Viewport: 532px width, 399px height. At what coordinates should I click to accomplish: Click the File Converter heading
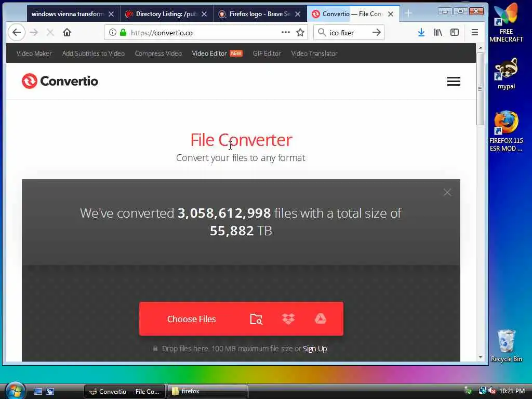[x=241, y=140]
